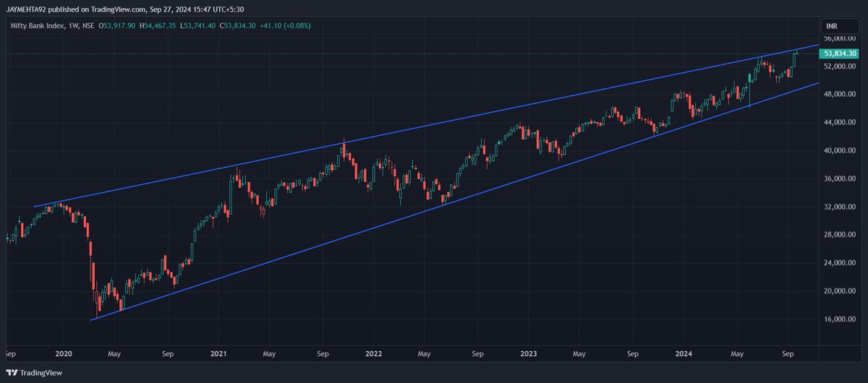The image size is (868, 383).
Task: Click the 2022 time axis label
Action: [373, 355]
